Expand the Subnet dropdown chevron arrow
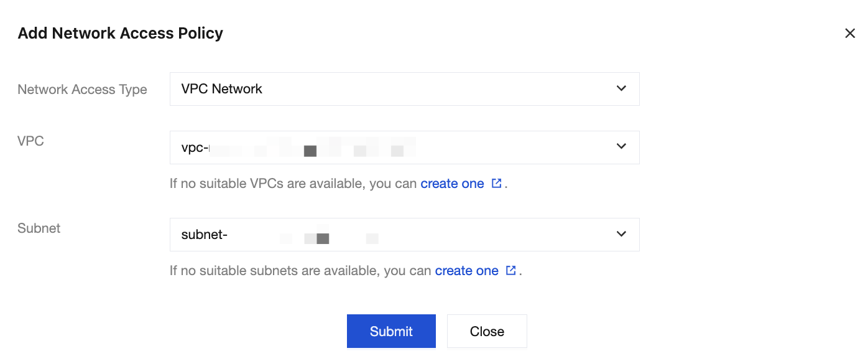Viewport: 868px width, 361px height. (621, 234)
